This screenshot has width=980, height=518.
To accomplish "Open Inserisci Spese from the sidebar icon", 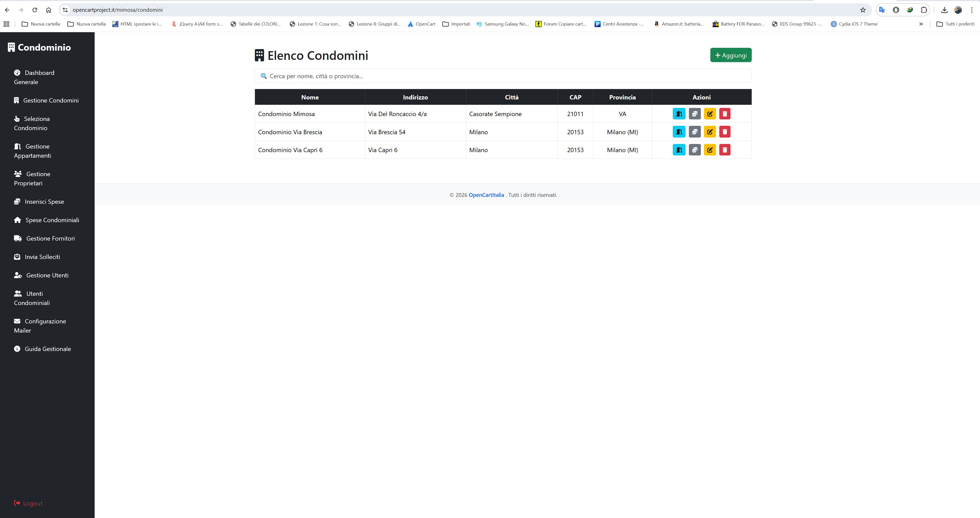I will [x=17, y=201].
